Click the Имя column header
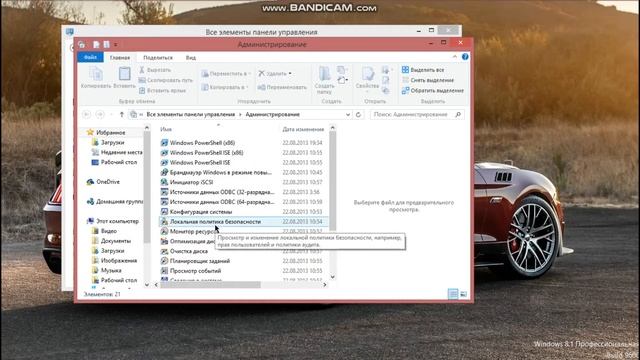 (166, 129)
